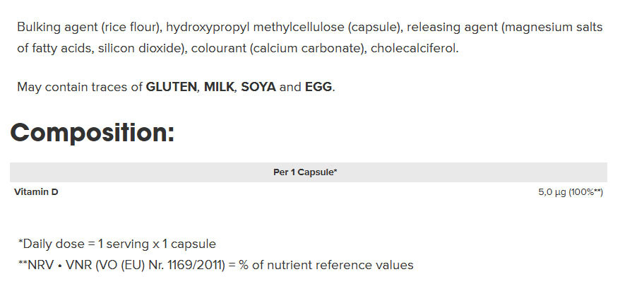
Task: Click Bulking agent at ingredients start
Action: pyautogui.click(x=56, y=27)
